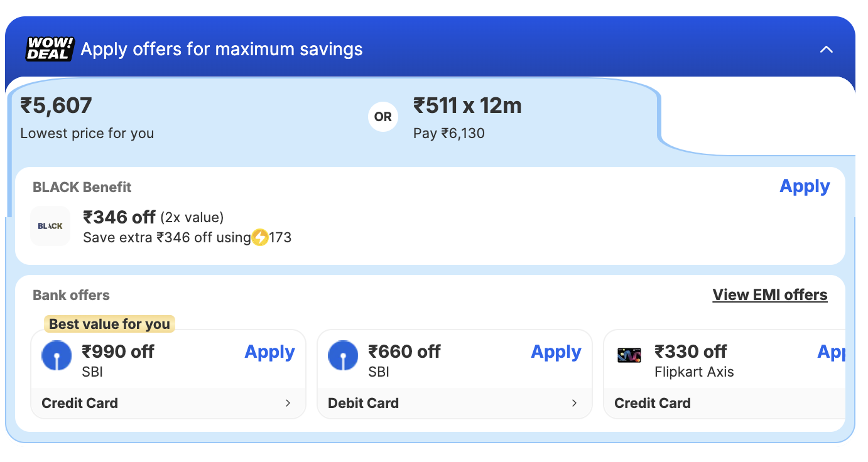The width and height of the screenshot is (868, 462).
Task: Click the Best value for you badge
Action: 109,324
